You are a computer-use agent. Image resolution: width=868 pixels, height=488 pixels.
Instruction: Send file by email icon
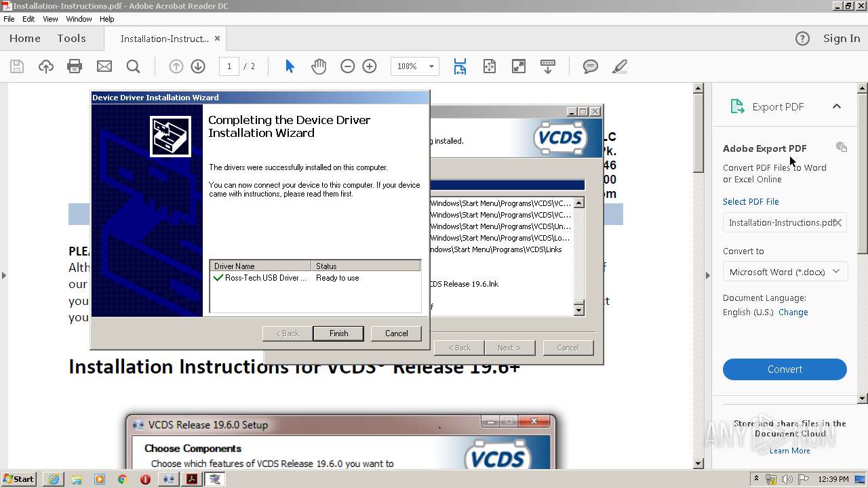tap(104, 66)
